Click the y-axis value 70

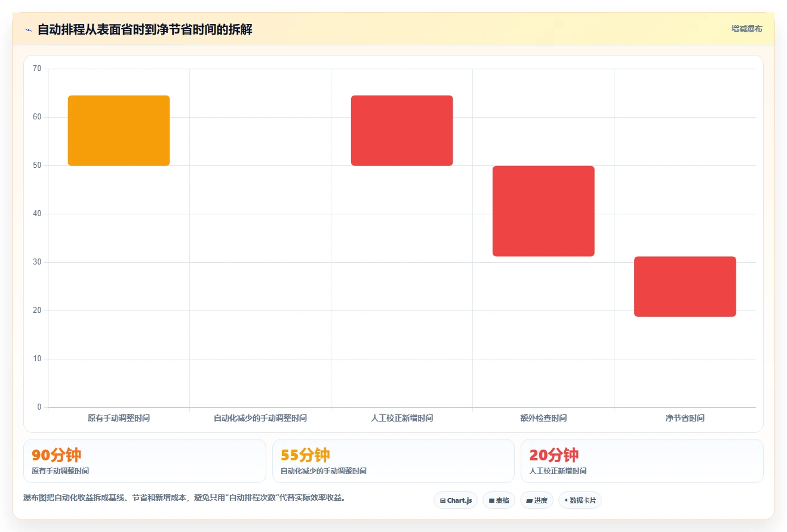tap(37, 69)
